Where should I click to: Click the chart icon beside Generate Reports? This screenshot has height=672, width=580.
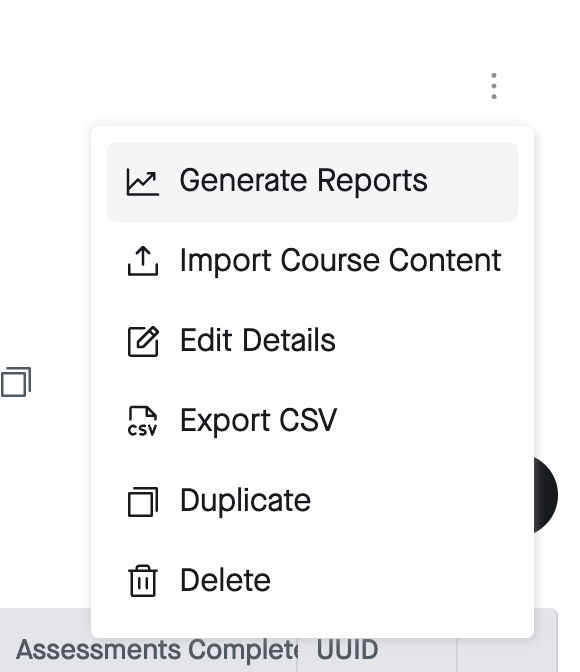pos(143,182)
